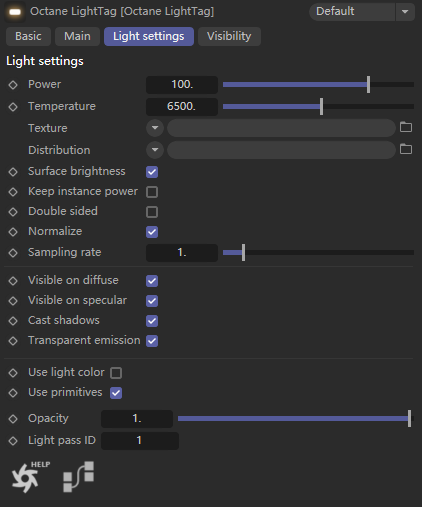
Task: Toggle Use light color keyframe diamond
Action: (13, 373)
